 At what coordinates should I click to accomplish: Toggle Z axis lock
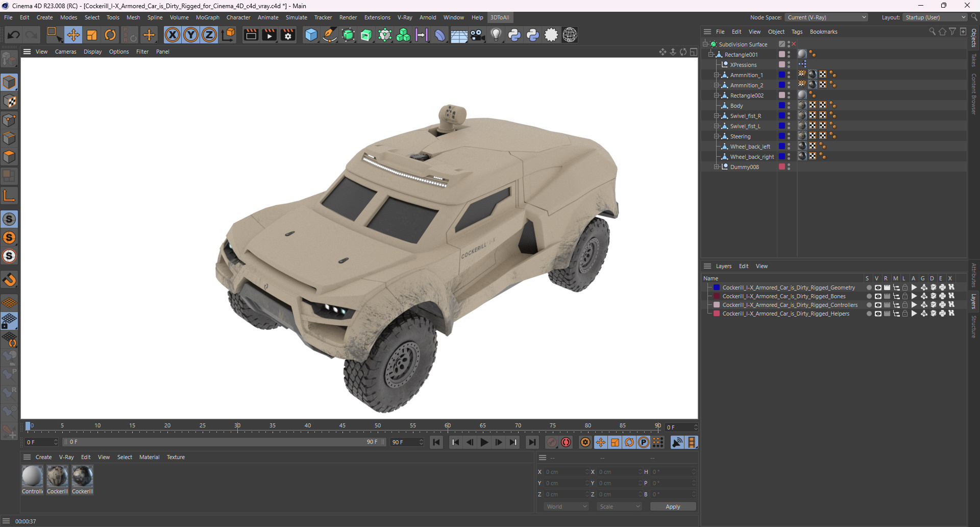pyautogui.click(x=209, y=35)
